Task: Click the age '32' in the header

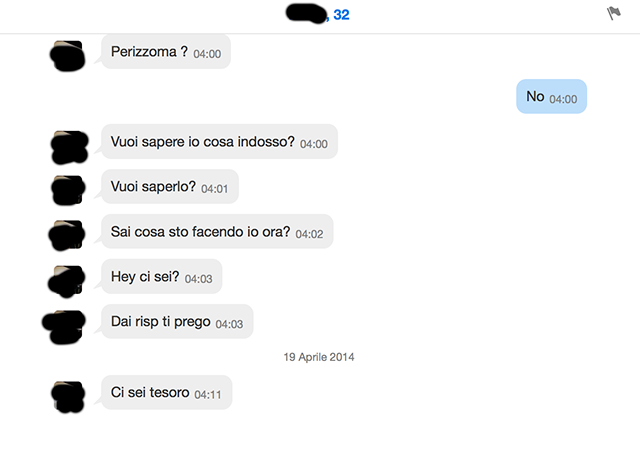Action: point(341,15)
